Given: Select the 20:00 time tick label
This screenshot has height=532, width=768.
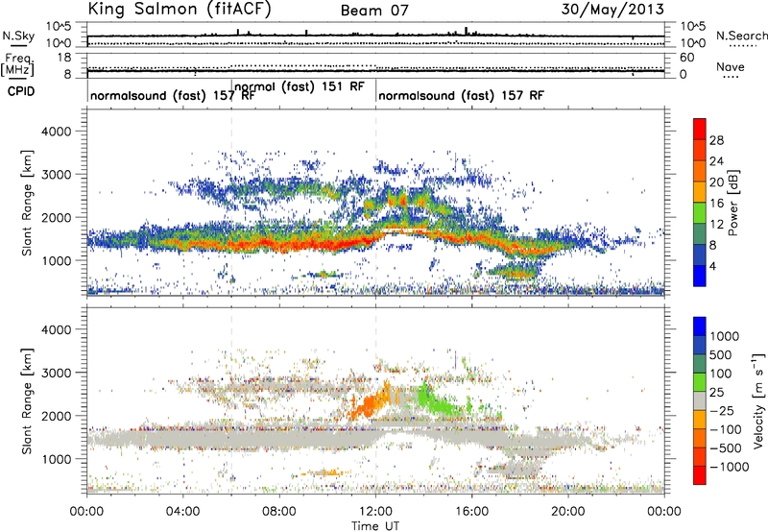Looking at the screenshot, I should tap(567, 512).
